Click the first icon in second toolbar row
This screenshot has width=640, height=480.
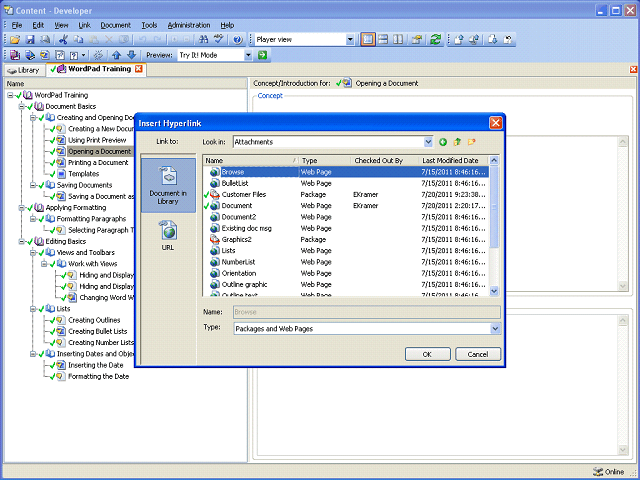pyautogui.click(x=15, y=55)
